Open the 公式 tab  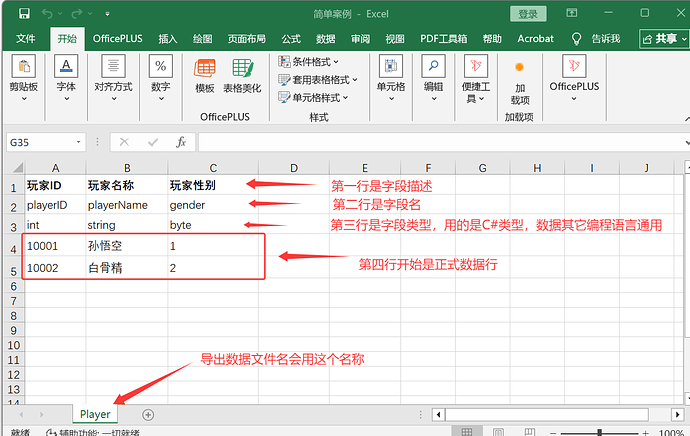[x=291, y=39]
